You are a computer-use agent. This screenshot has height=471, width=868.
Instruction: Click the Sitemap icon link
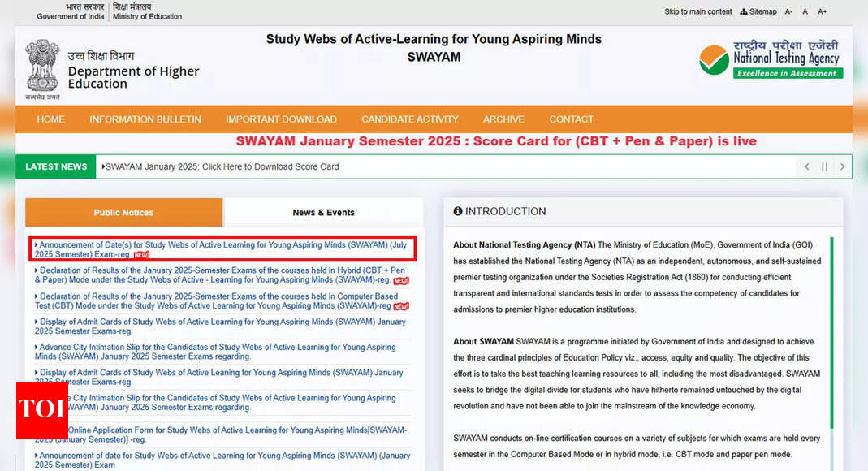(758, 11)
